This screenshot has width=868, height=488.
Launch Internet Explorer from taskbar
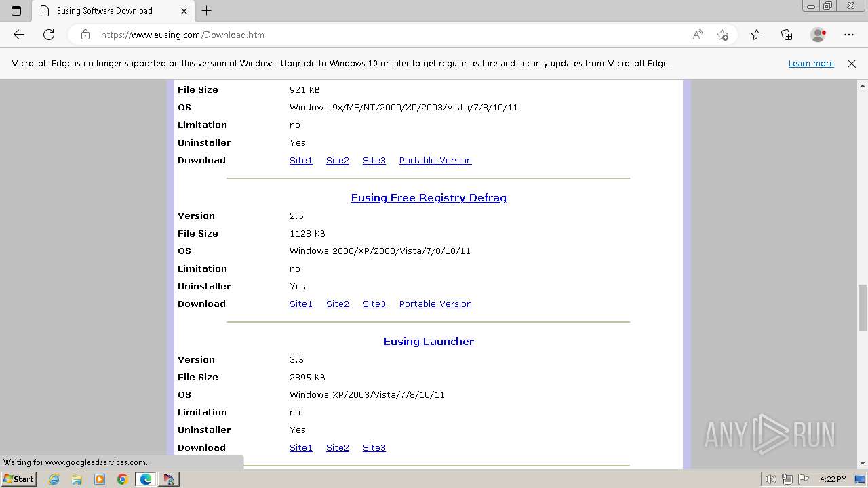(54, 479)
